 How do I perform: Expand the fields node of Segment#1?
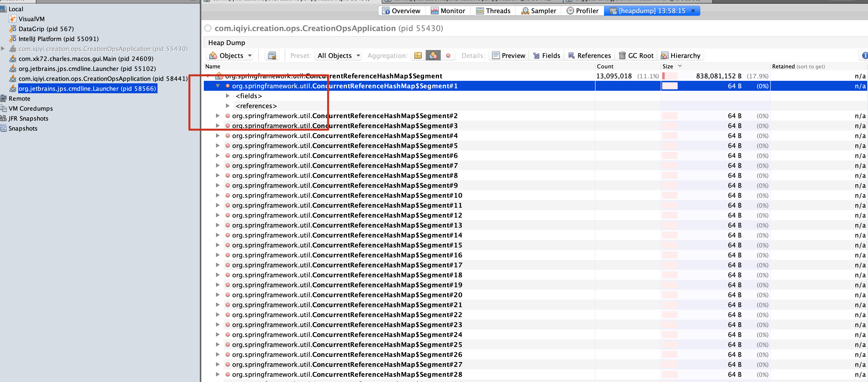[x=228, y=96]
